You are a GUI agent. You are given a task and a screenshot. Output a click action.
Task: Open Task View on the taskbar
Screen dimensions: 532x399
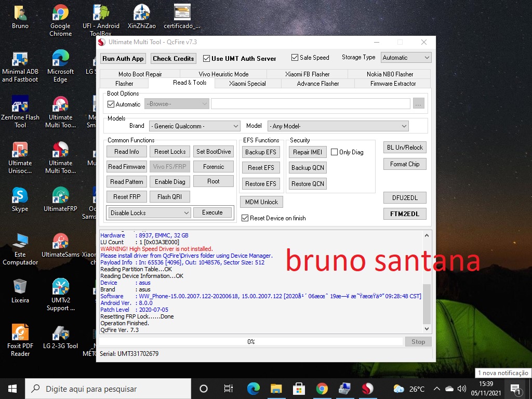pyautogui.click(x=229, y=389)
